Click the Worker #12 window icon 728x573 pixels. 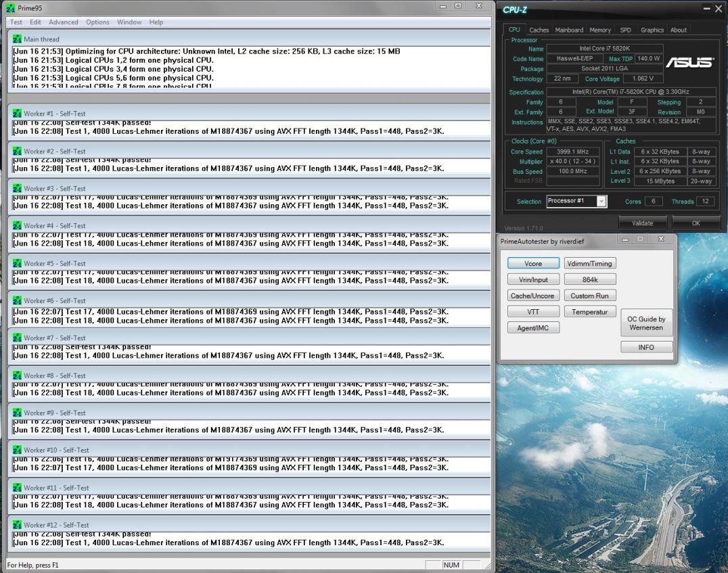[x=17, y=525]
